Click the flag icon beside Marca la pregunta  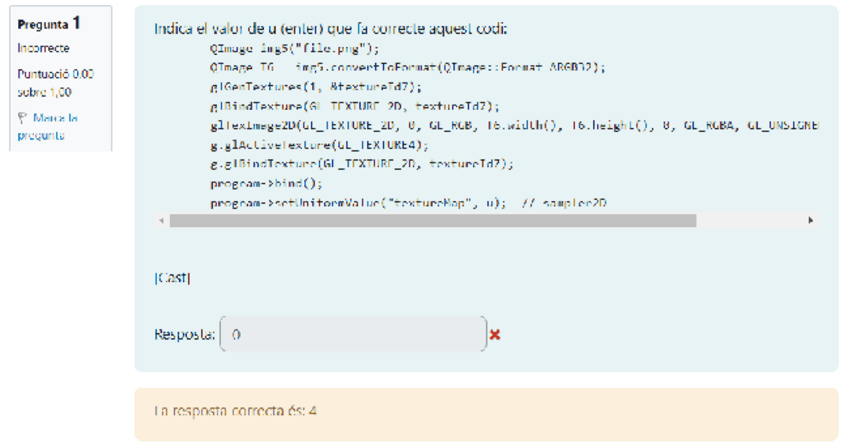point(22,118)
